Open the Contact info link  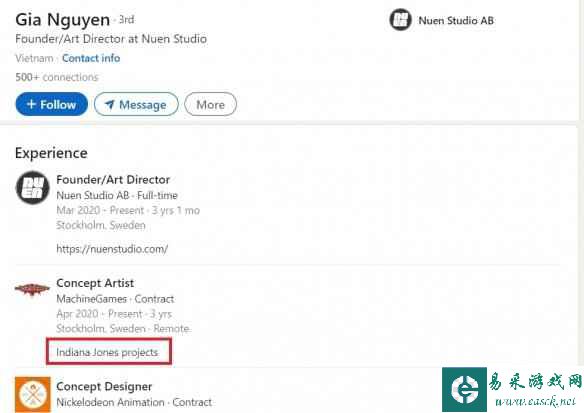point(91,58)
